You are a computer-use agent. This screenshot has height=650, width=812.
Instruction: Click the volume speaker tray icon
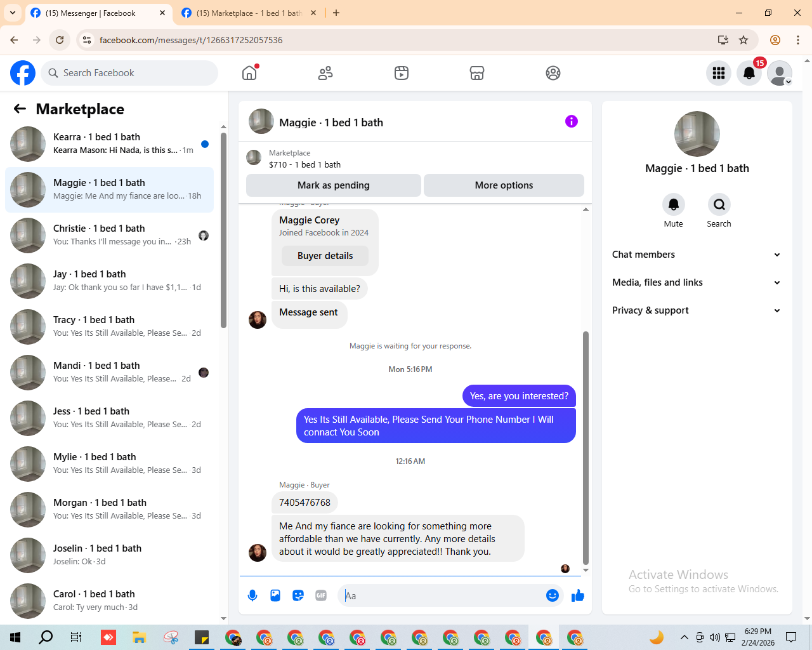point(715,637)
